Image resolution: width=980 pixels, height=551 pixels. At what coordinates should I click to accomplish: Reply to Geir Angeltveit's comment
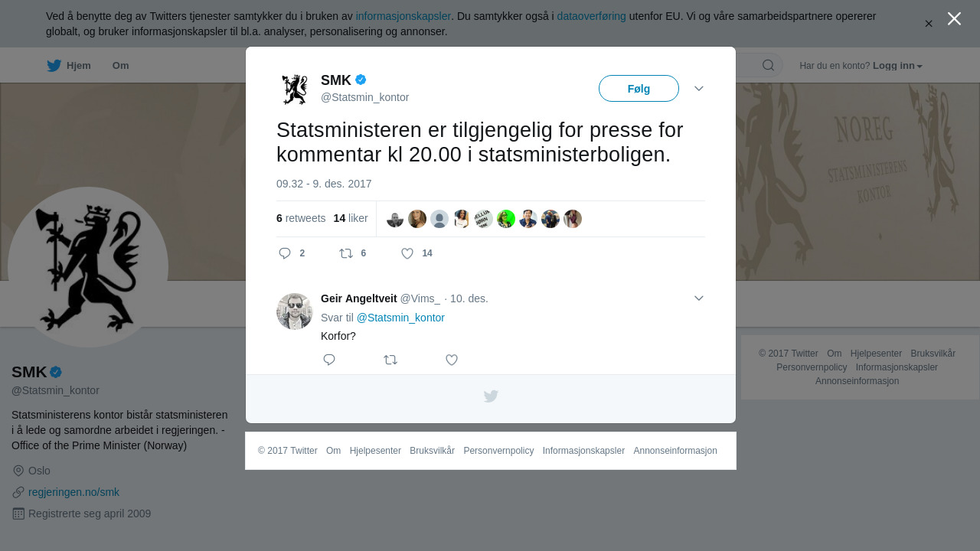tap(329, 360)
